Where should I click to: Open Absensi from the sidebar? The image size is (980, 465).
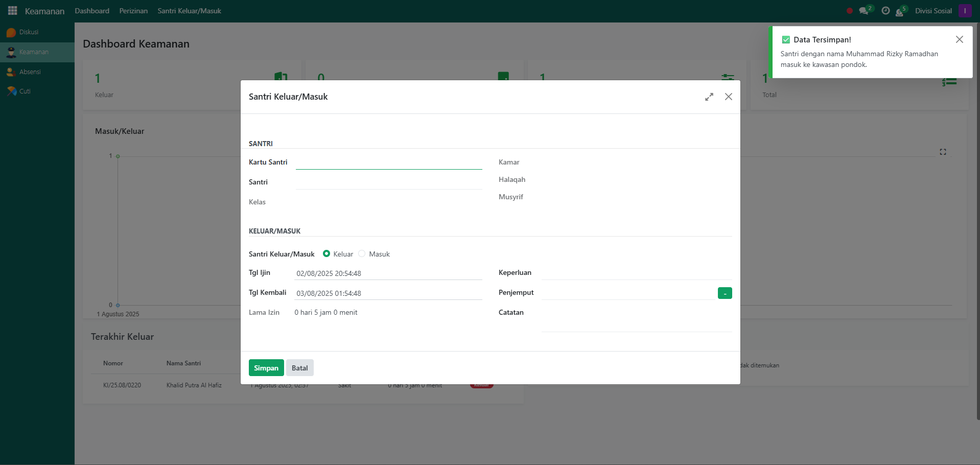(x=30, y=72)
